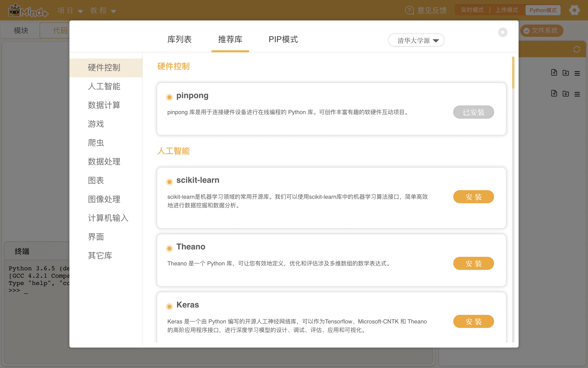The height and width of the screenshot is (368, 588).
Task: Click the "Python 3.6.5" terminal line
Action: 39,268
